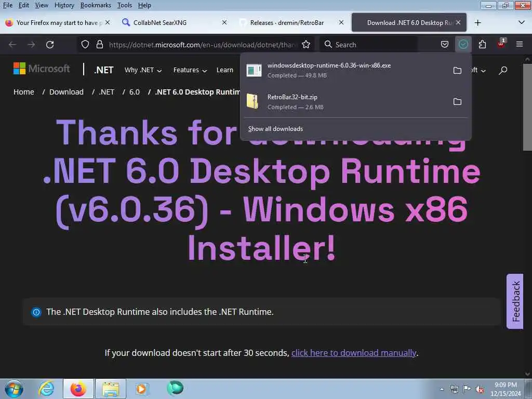The image size is (532, 399).
Task: Close the CollabNet SearXNG tab
Action: (x=224, y=22)
